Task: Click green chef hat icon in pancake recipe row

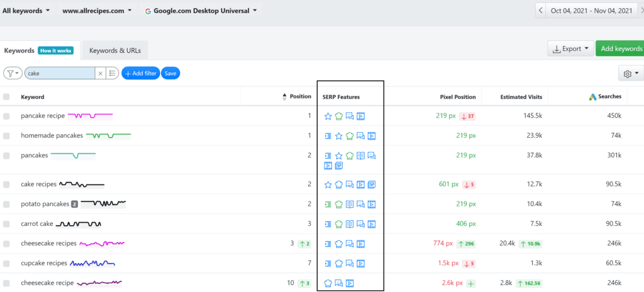Action: tap(338, 116)
